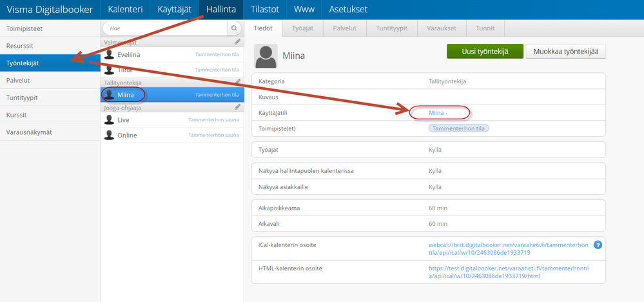
Task: Click the Online worker avatar icon
Action: [x=109, y=135]
